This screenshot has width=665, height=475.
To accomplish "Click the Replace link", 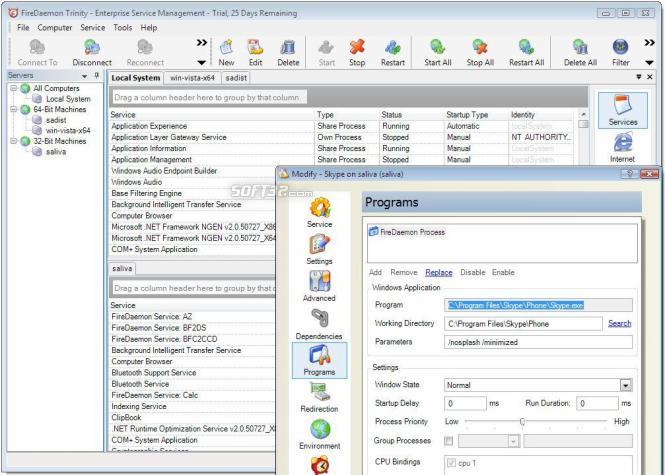I will 439,272.
